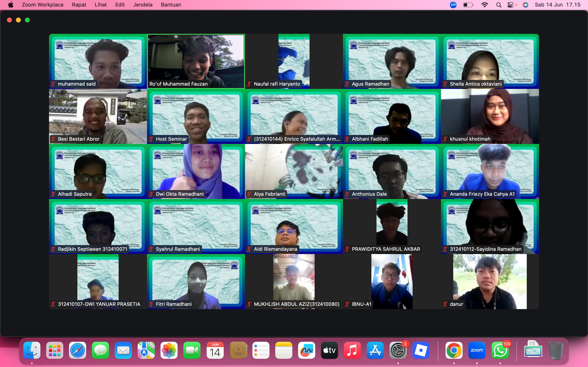Viewport: 588px width, 367px height.
Task: Click muted mic icon beside muhammad said
Action: point(53,84)
